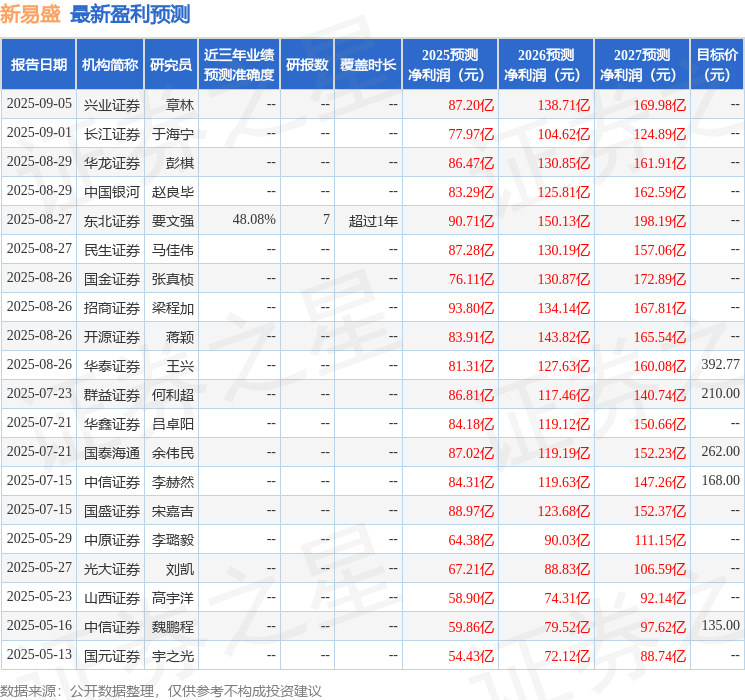Select the 开源证券 institution cell
The height and width of the screenshot is (700, 745).
[112, 337]
